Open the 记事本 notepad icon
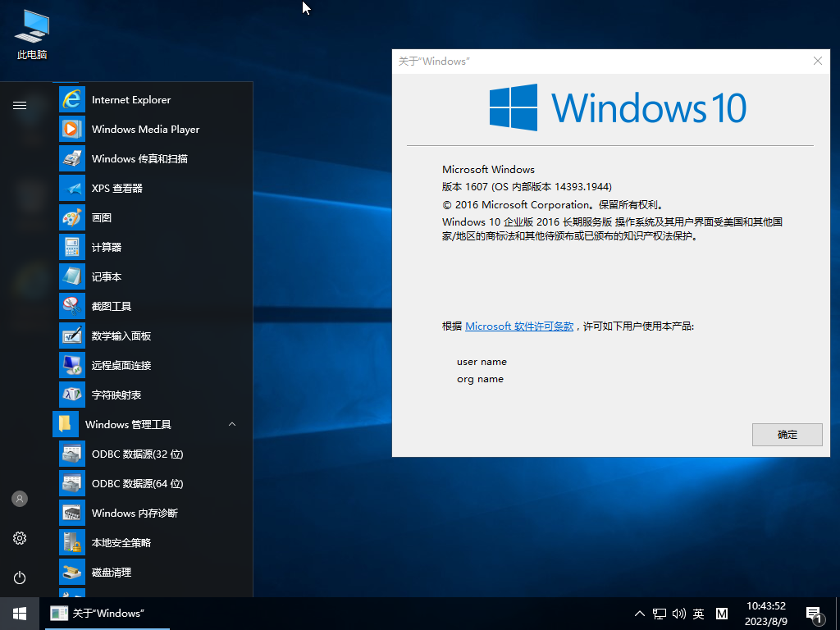 tap(72, 276)
